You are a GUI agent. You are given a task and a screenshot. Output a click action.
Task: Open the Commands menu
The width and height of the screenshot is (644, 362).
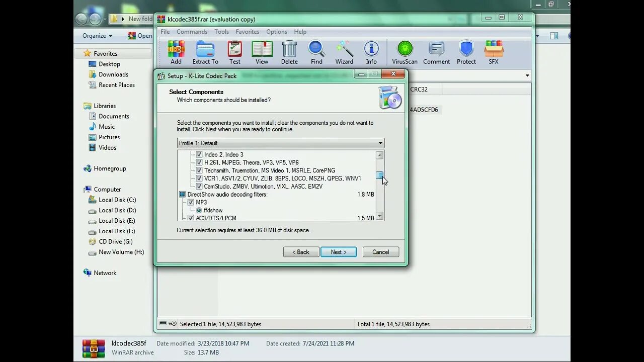click(x=192, y=32)
